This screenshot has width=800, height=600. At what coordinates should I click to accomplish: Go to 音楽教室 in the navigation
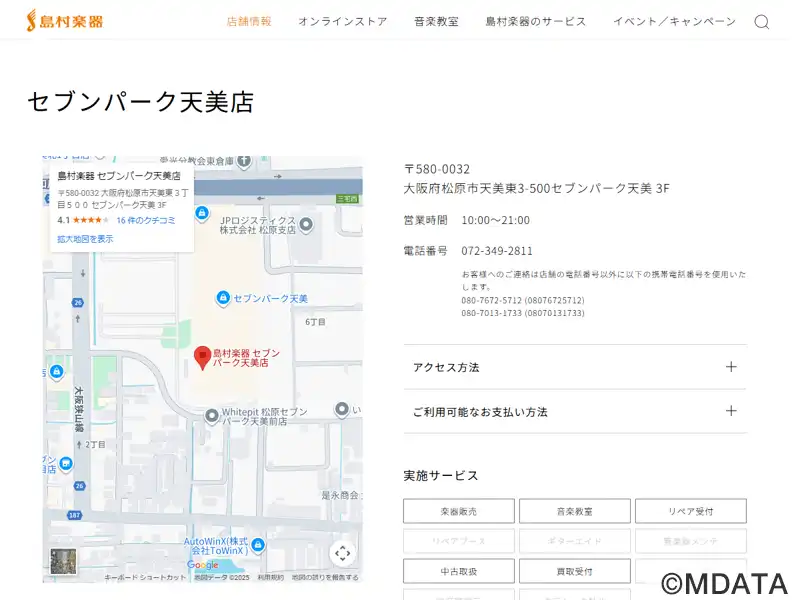point(436,21)
